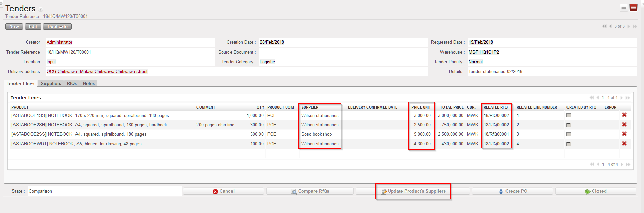This screenshot has height=213, width=644.
Task: Click the Update Product's Suppliers button
Action: (413, 191)
